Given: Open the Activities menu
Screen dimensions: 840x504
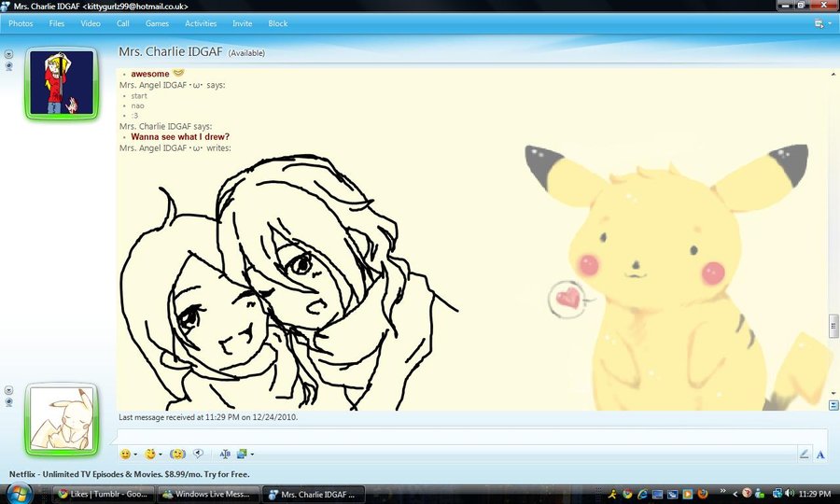Looking at the screenshot, I should (201, 23).
